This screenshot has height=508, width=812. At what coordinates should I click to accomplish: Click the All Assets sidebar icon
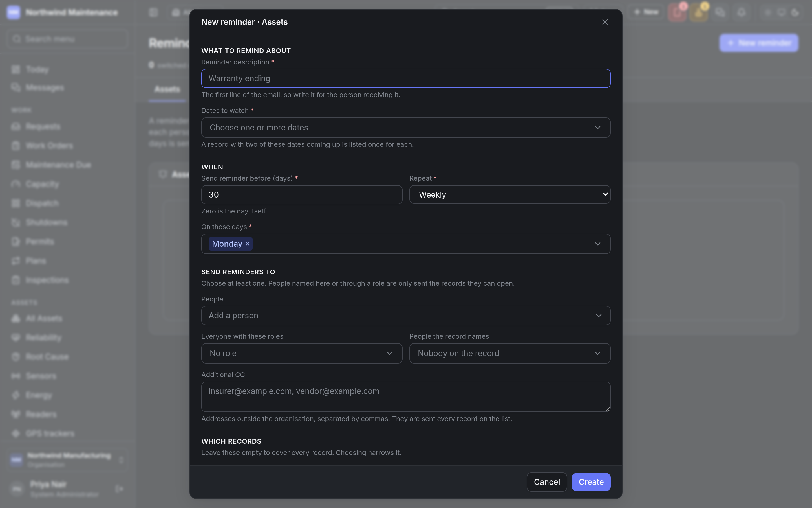[16, 319]
